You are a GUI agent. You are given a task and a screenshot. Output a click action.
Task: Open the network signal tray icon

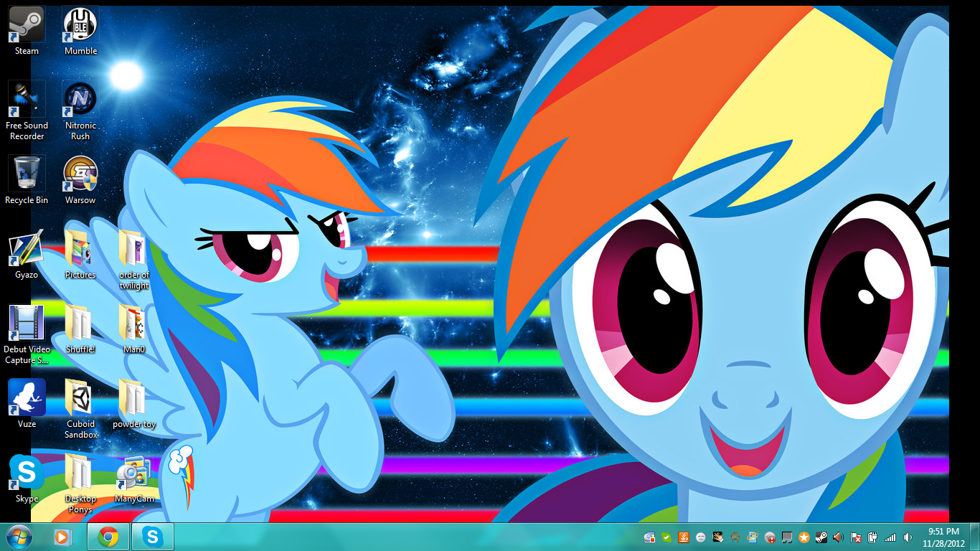890,537
